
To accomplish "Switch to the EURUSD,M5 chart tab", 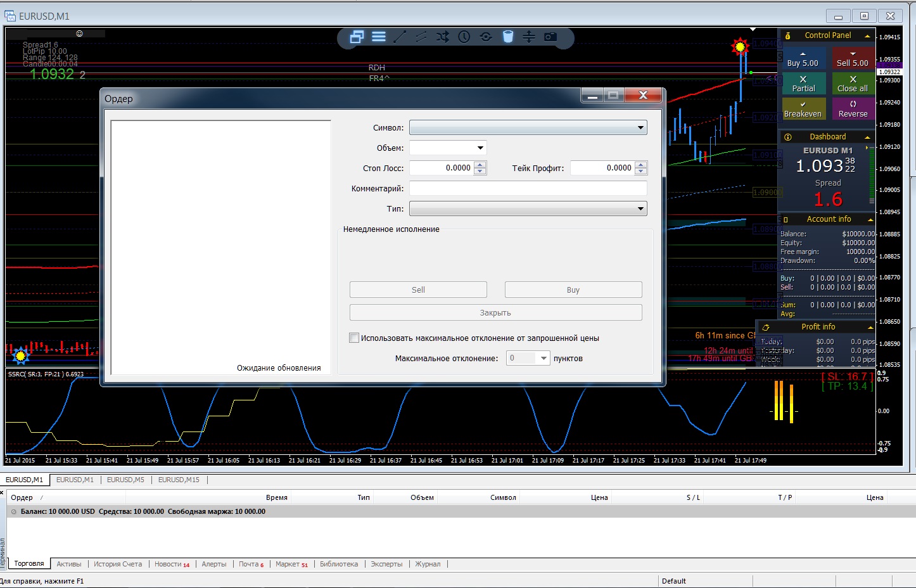I will 125,480.
